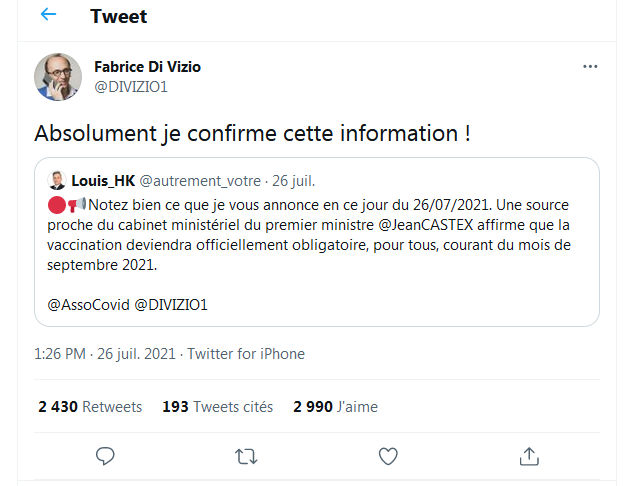Open Fabrice Di Vizio display name link
Viewport: 634px width, 486px height.
point(146,67)
